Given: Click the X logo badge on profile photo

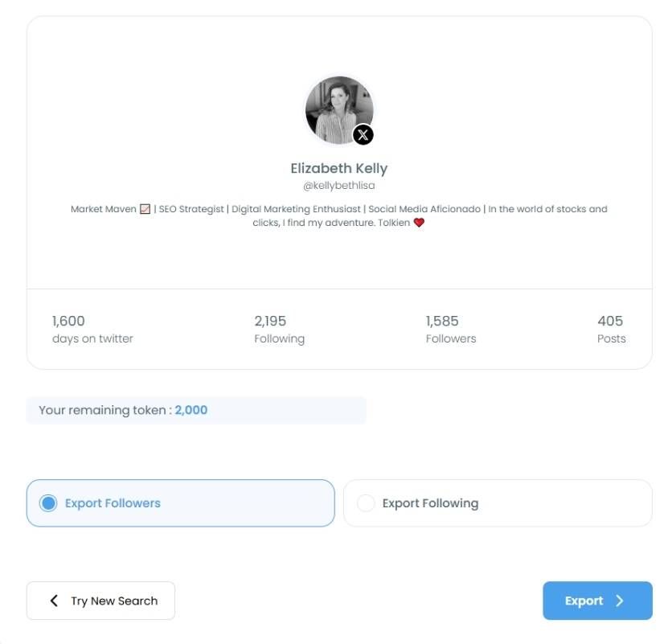Looking at the screenshot, I should [362, 135].
